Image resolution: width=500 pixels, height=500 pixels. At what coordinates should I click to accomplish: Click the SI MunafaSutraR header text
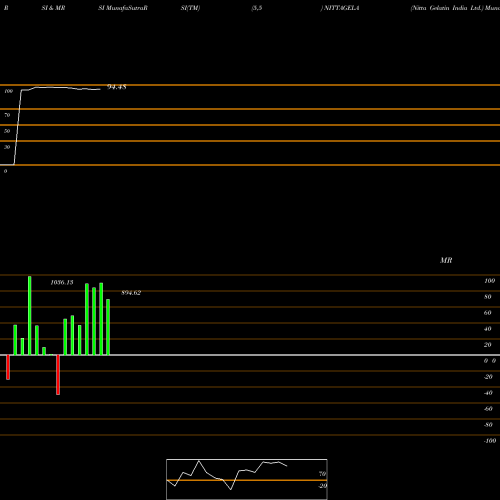[123, 8]
